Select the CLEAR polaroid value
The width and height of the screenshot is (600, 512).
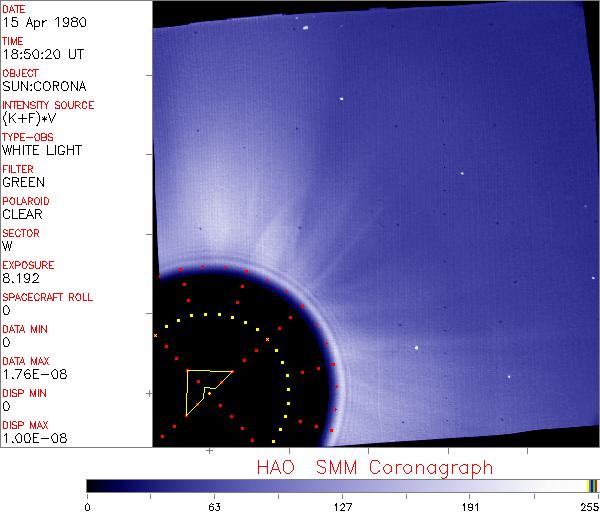coord(23,214)
